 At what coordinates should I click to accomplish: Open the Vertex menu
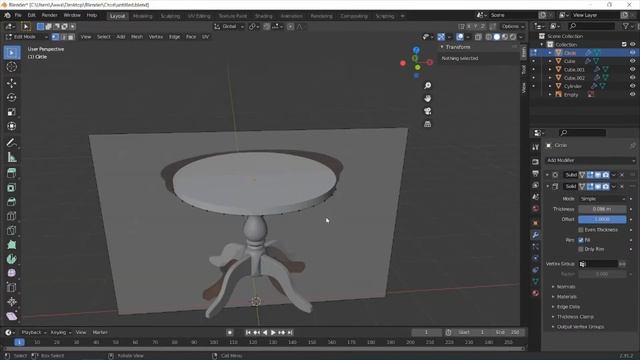point(156,37)
